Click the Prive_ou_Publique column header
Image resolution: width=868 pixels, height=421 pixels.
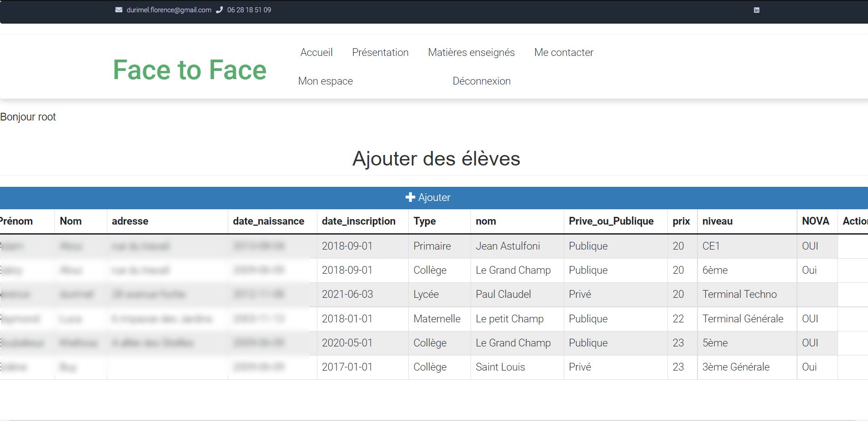point(611,221)
